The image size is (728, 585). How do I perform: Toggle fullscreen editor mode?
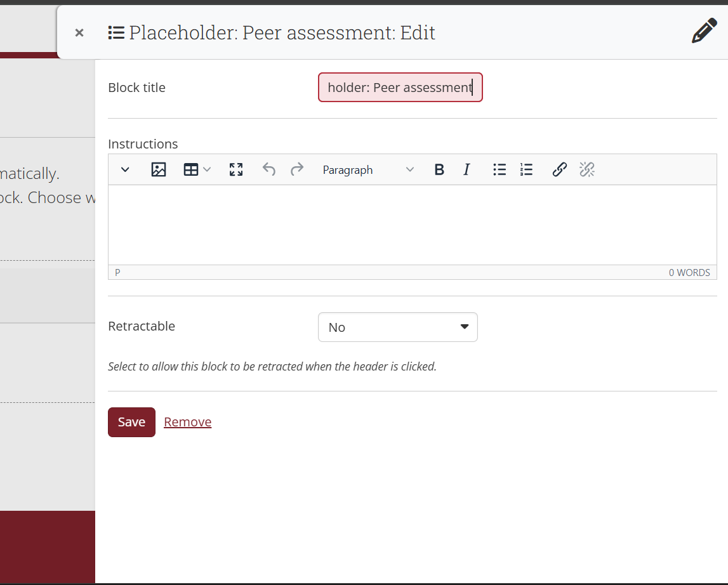tap(236, 169)
